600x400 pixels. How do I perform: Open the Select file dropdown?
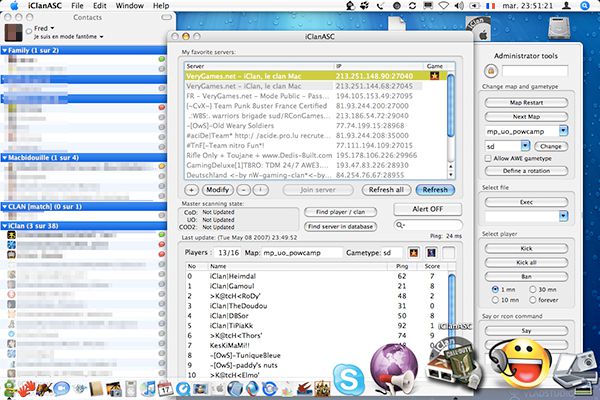tap(563, 216)
